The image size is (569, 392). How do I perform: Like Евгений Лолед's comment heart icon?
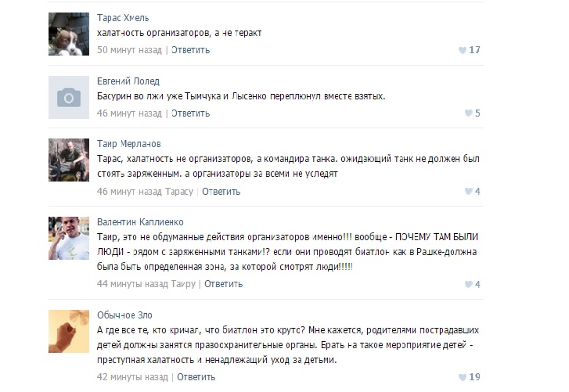(x=468, y=113)
